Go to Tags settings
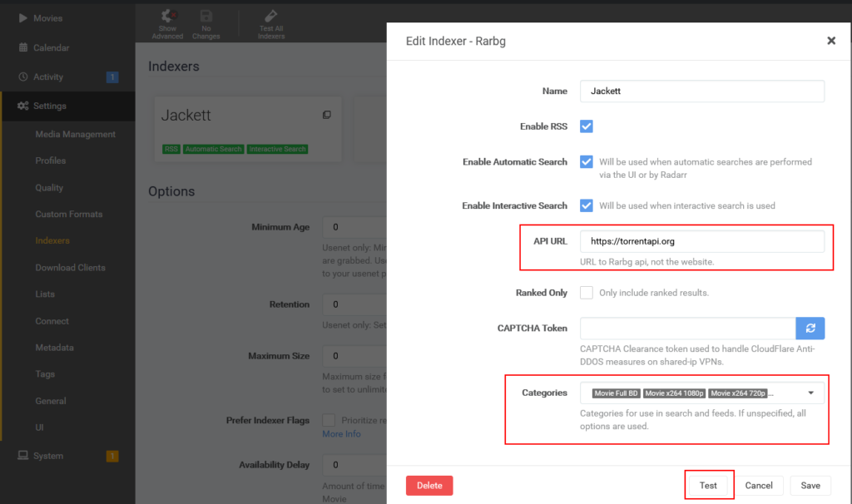Viewport: 852px width, 504px height. (x=45, y=373)
